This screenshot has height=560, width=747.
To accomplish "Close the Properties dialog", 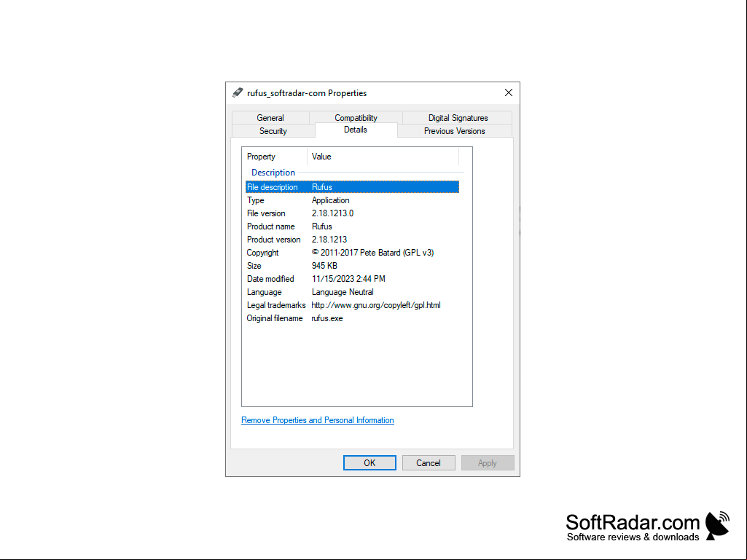I will (x=508, y=93).
